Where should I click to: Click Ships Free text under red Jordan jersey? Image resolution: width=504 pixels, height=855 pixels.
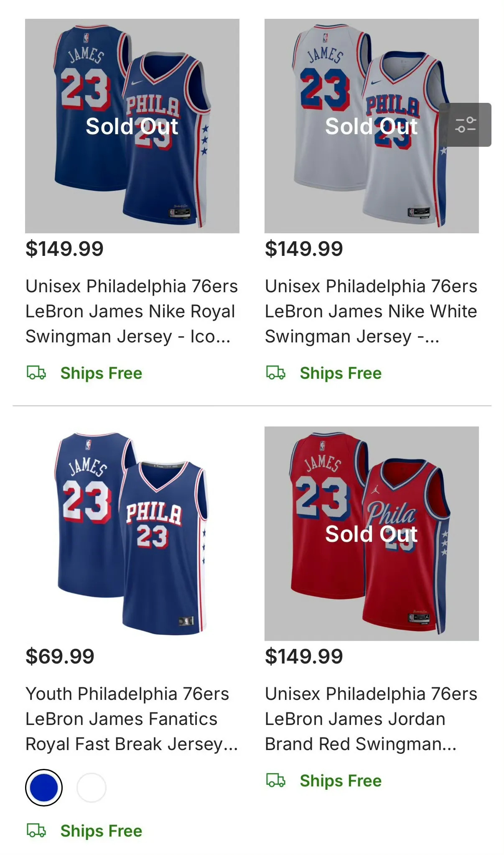[341, 781]
